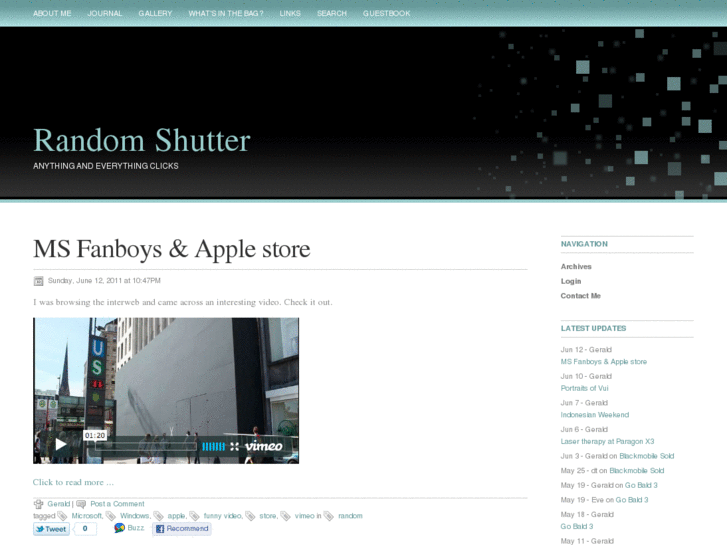The height and width of the screenshot is (545, 727).
Task: Click the tag icon before vimeo
Action: pyautogui.click(x=286, y=516)
